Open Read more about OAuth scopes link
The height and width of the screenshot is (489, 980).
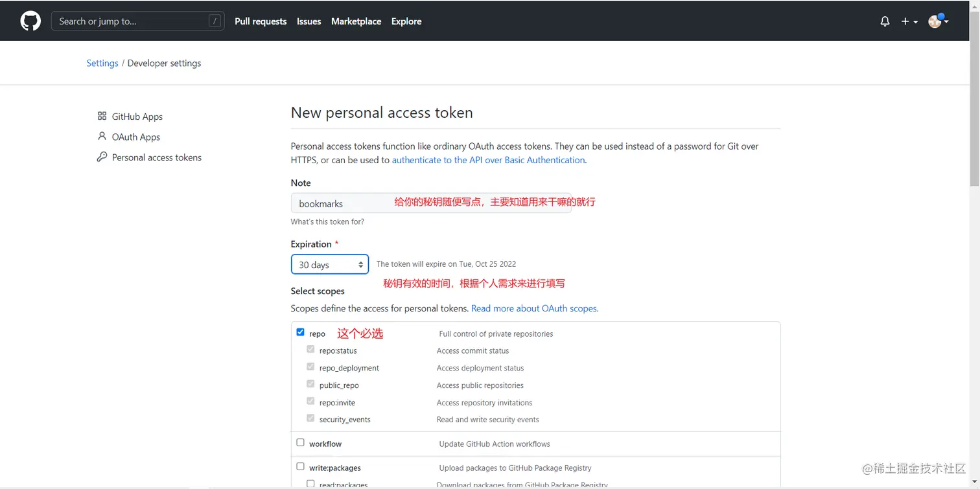coord(535,308)
